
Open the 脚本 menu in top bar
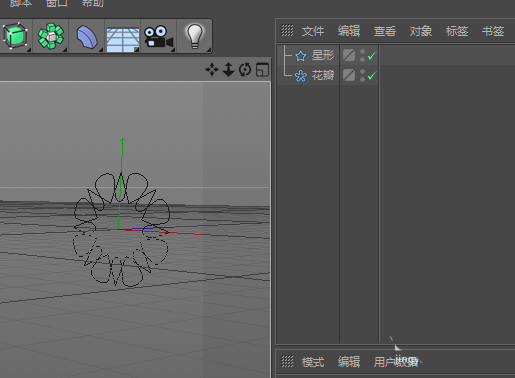[21, 3]
